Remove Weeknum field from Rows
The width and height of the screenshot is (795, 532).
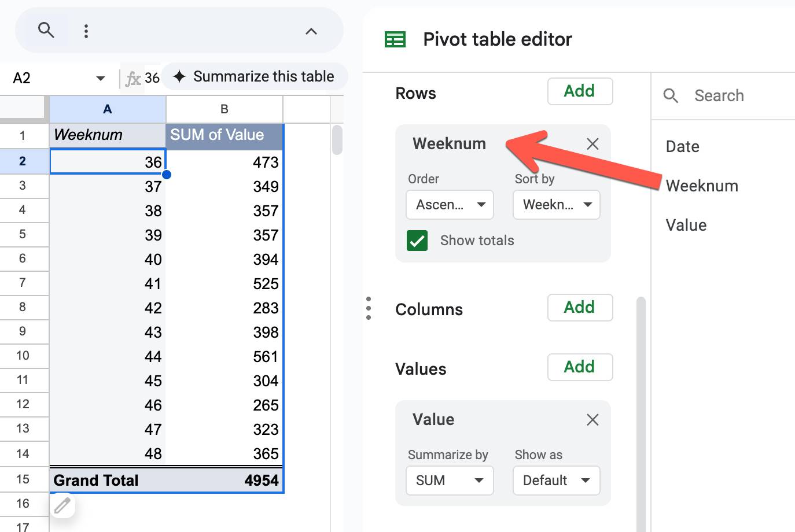(x=592, y=144)
